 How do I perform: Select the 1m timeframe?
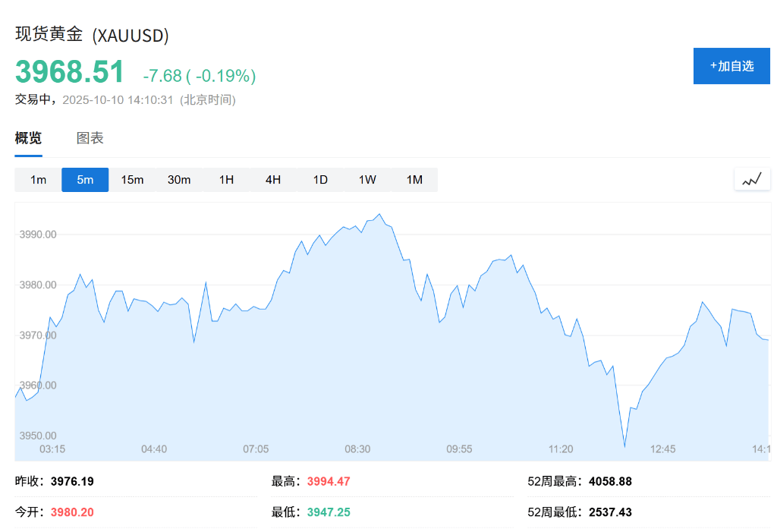click(x=38, y=180)
